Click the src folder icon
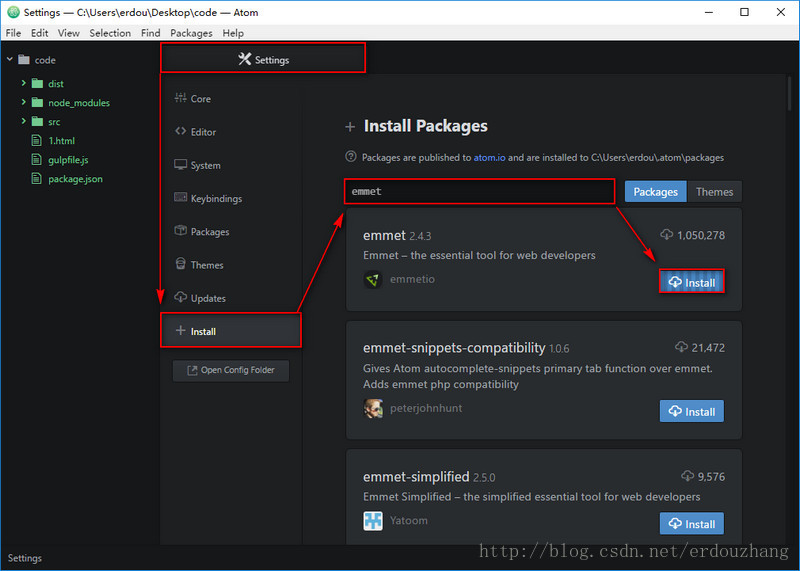Screen dimensions: 800x571 37,121
